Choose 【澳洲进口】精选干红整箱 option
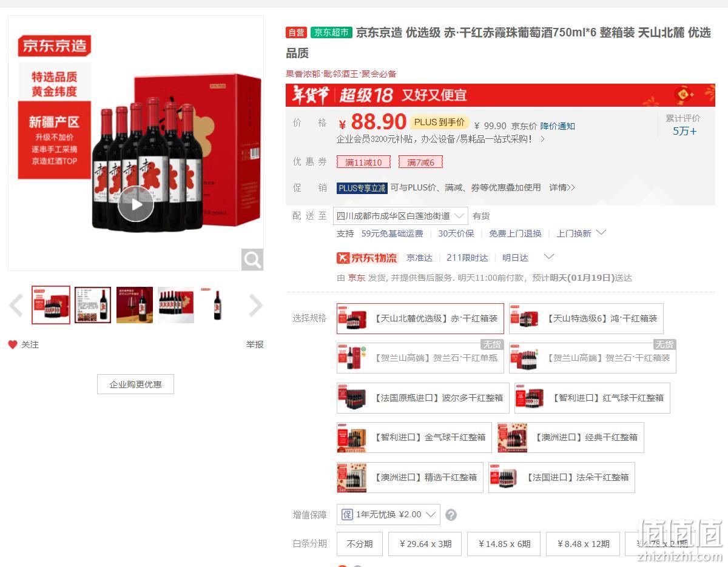728x567 pixels. pos(410,477)
